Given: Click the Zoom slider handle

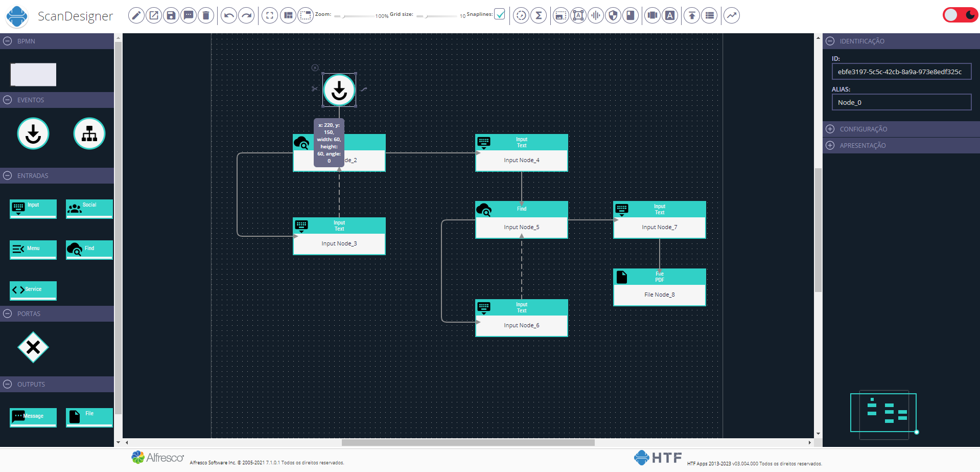Looking at the screenshot, I should [x=344, y=16].
